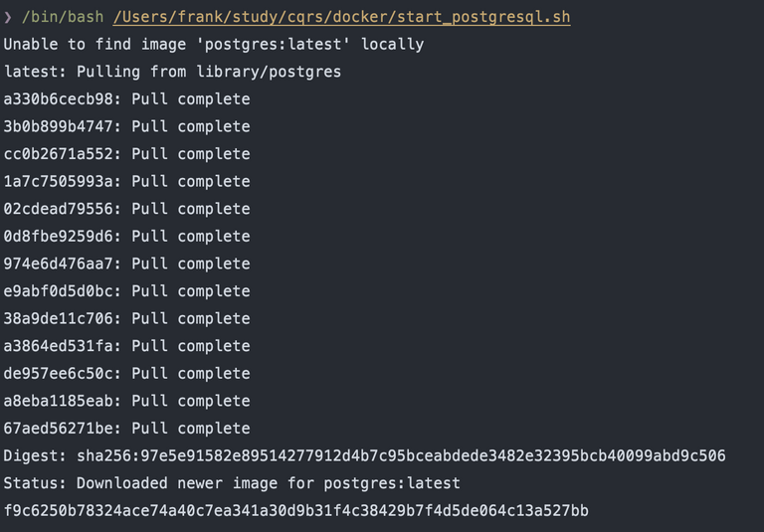Click layer ID a8eba1185eab

(59, 401)
